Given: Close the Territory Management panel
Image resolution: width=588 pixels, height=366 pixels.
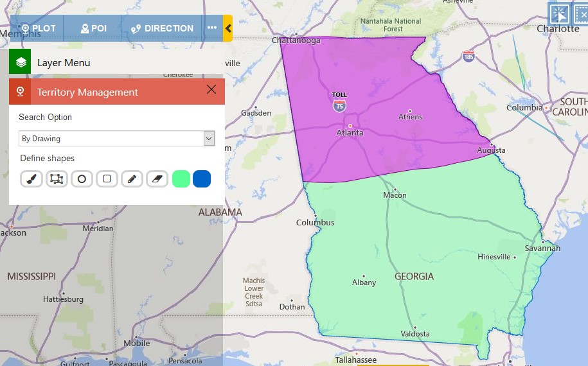Looking at the screenshot, I should [211, 89].
